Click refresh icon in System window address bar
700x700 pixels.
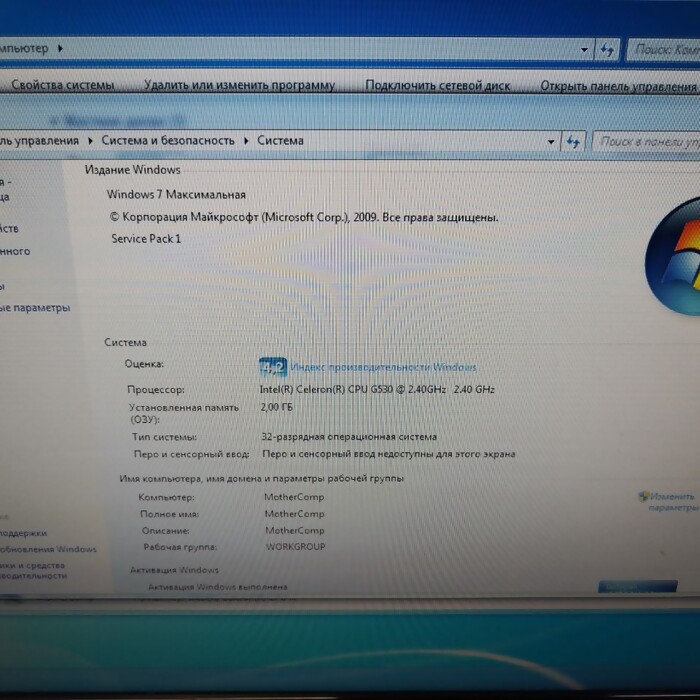click(573, 142)
